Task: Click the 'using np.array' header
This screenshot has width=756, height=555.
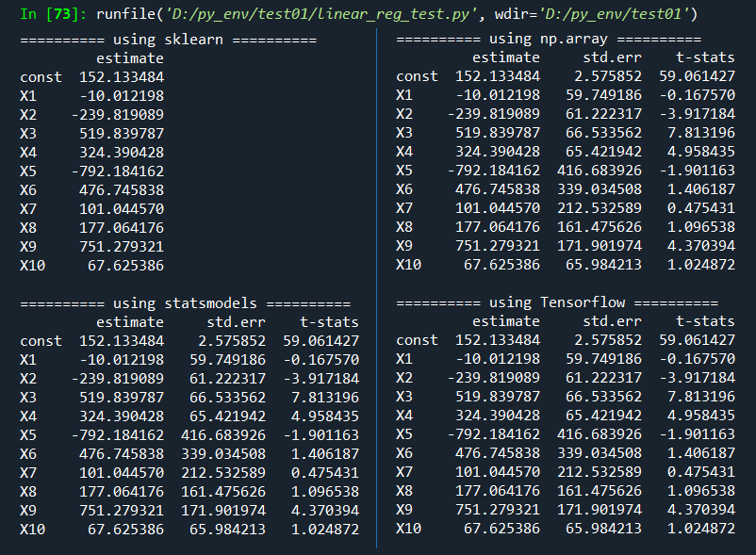Action: pos(549,39)
